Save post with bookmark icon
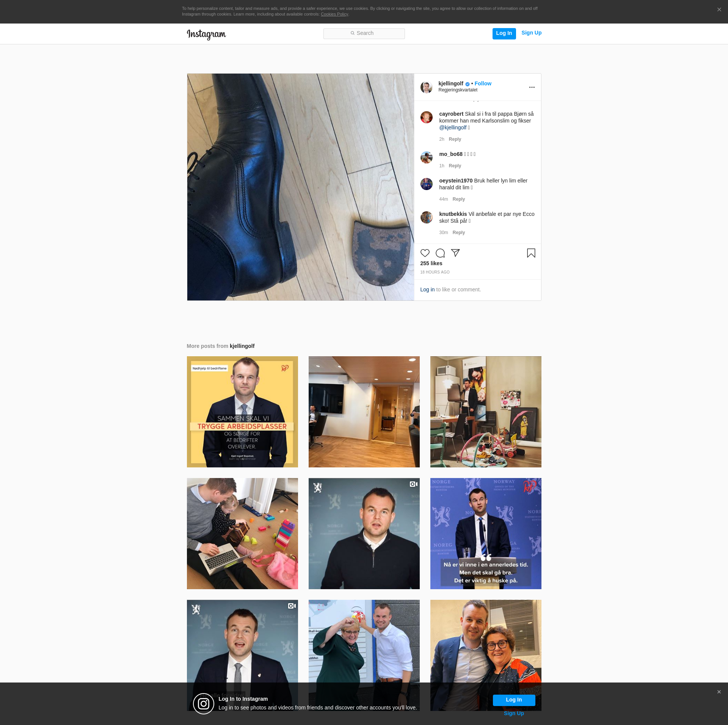Image resolution: width=728 pixels, height=725 pixels. [531, 253]
